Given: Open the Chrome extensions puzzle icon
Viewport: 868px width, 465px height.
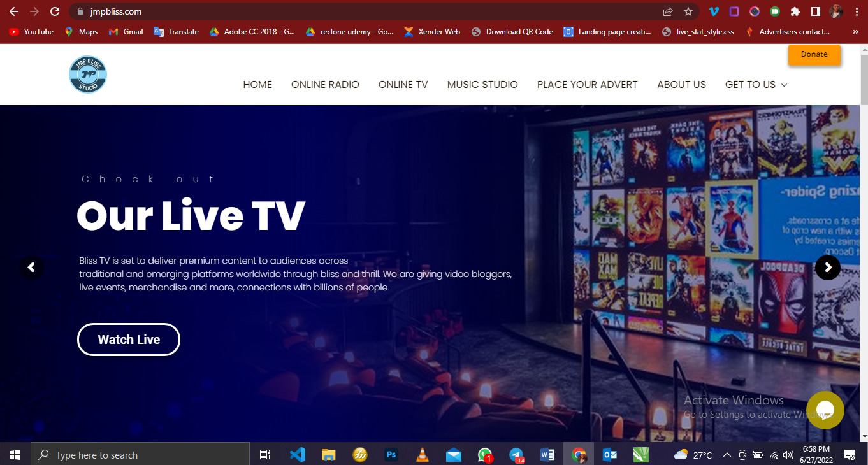Looking at the screenshot, I should coord(795,11).
